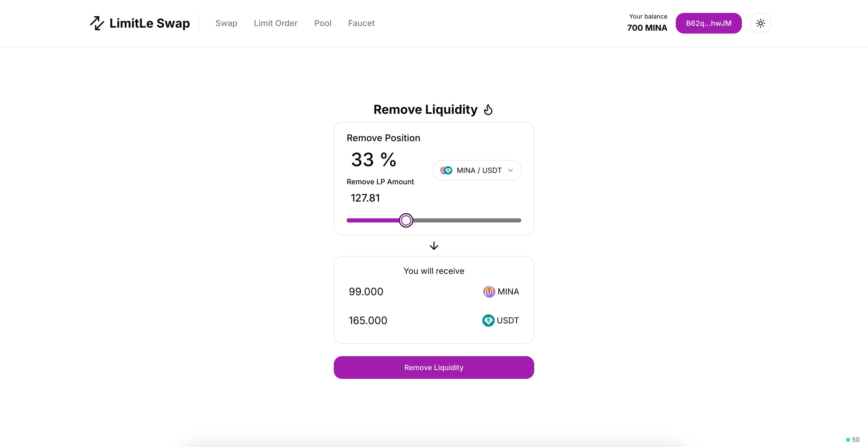Screen dimensions: 868x447
Task: Click the 700 MINA balance text
Action: (647, 28)
